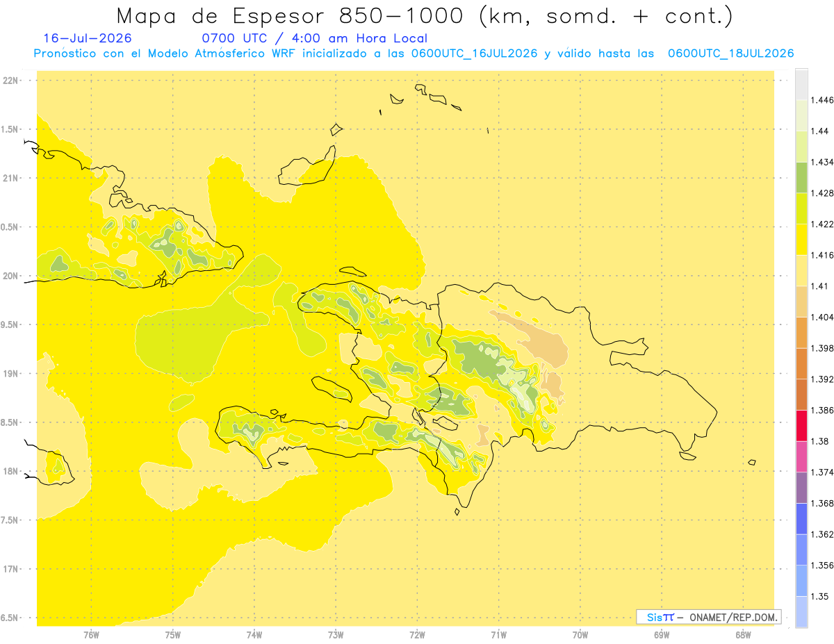Pick the green colorbar segment between 1.428 and 1.434

coord(801,178)
